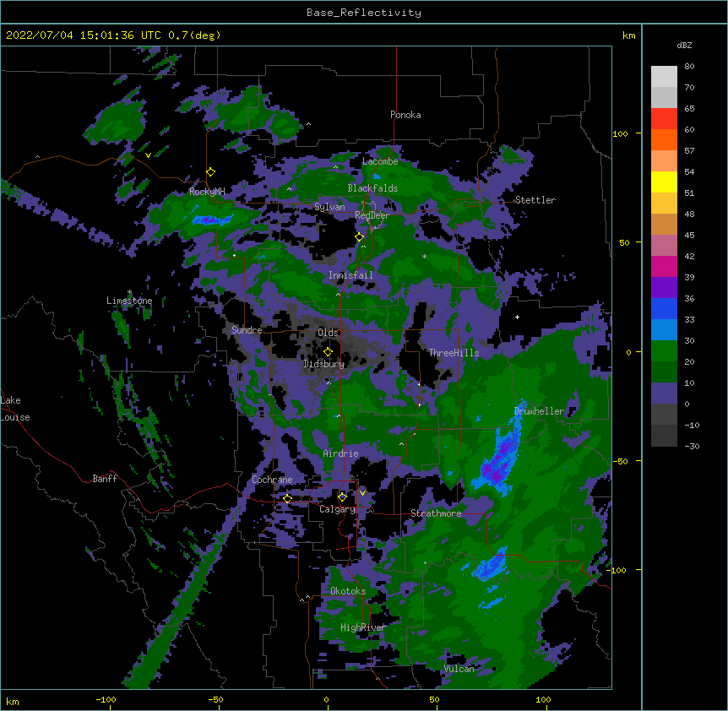Select the Didsbury label
The width and height of the screenshot is (728, 711).
coord(324,364)
